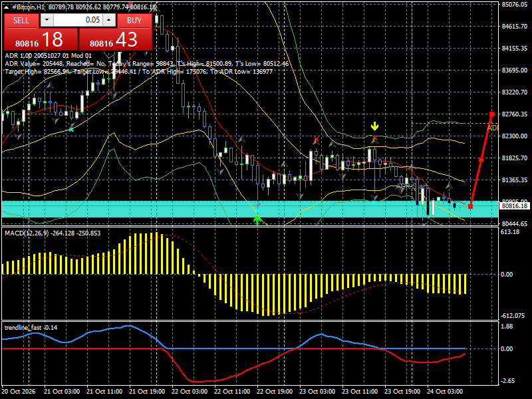Screen dimensions: 532x399
Task: Click the blue trendline_fast curve peak
Action: (128, 326)
